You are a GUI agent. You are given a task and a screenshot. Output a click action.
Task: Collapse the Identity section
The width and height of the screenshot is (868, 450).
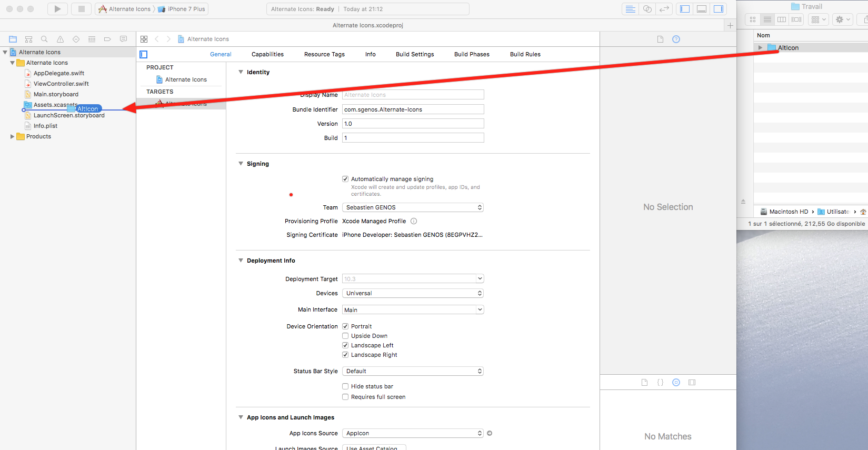point(241,72)
